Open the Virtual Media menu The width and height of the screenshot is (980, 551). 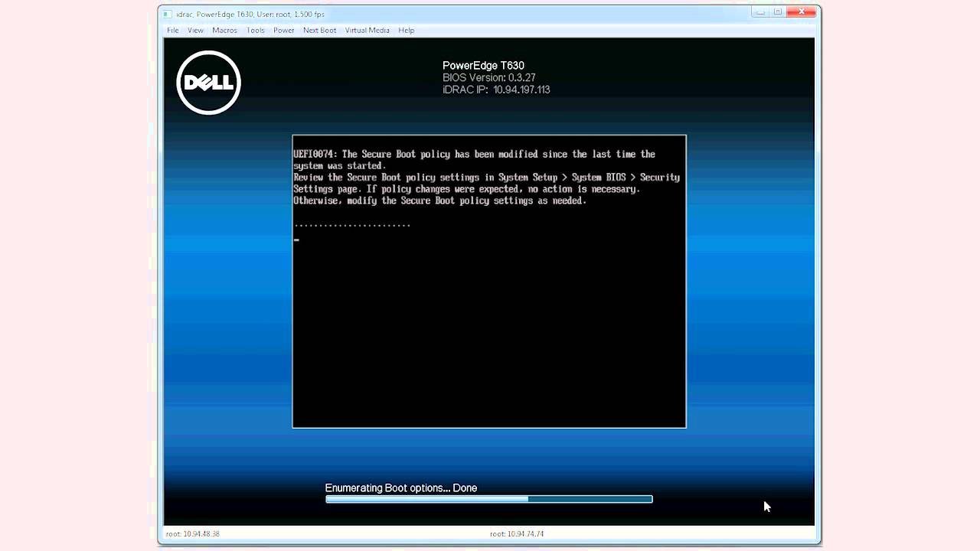click(x=367, y=31)
